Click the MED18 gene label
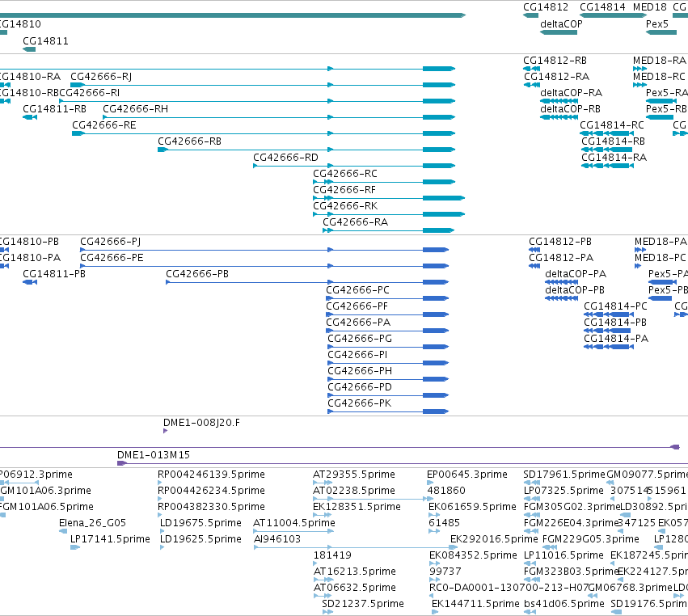This screenshot has width=688, height=616. pos(650,7)
